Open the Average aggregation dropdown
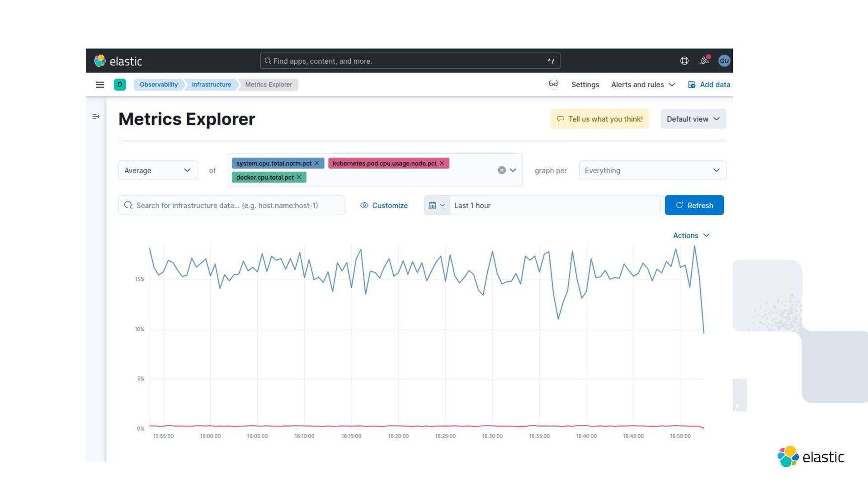The width and height of the screenshot is (868, 488). (158, 170)
